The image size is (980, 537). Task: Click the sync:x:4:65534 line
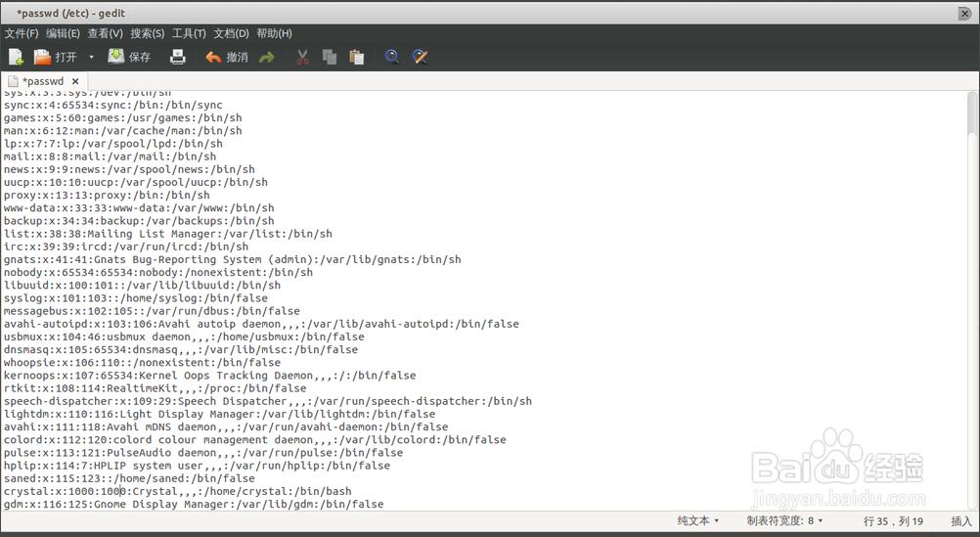(113, 105)
